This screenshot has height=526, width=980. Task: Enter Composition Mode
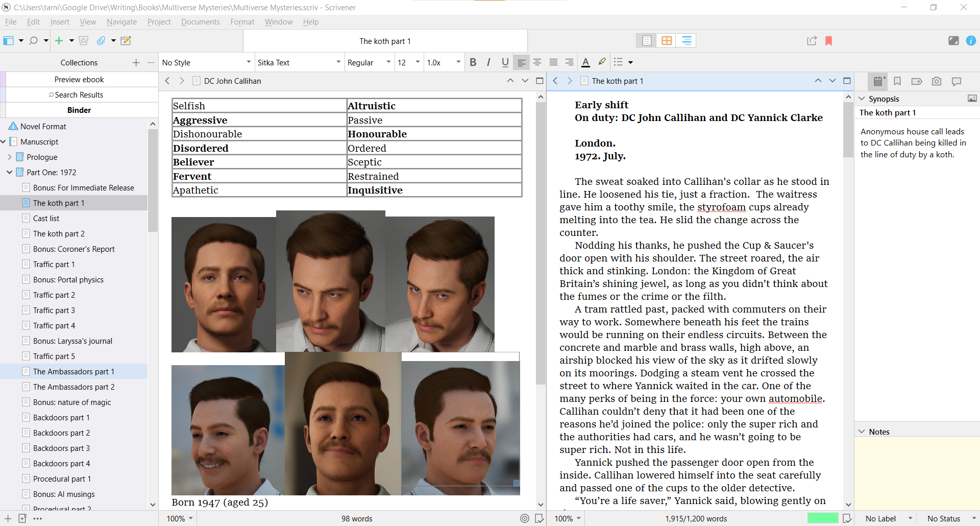(954, 41)
